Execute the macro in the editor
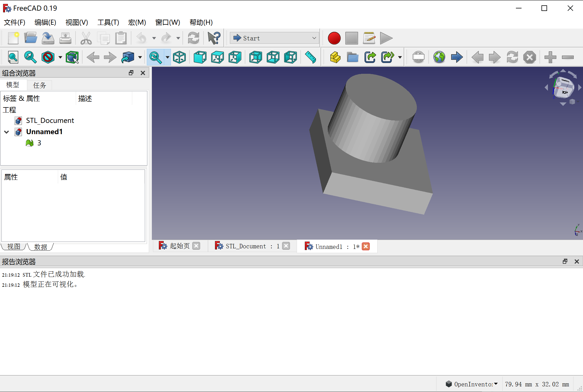The image size is (583, 392). click(386, 38)
